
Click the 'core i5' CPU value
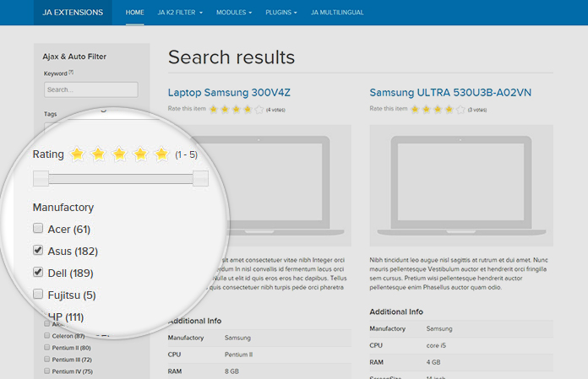pyautogui.click(x=436, y=345)
